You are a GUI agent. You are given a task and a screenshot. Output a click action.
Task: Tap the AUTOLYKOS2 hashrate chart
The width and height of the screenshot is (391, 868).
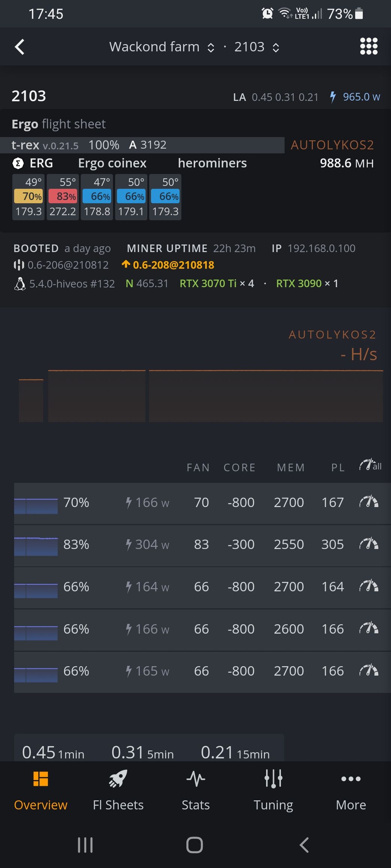click(201, 396)
